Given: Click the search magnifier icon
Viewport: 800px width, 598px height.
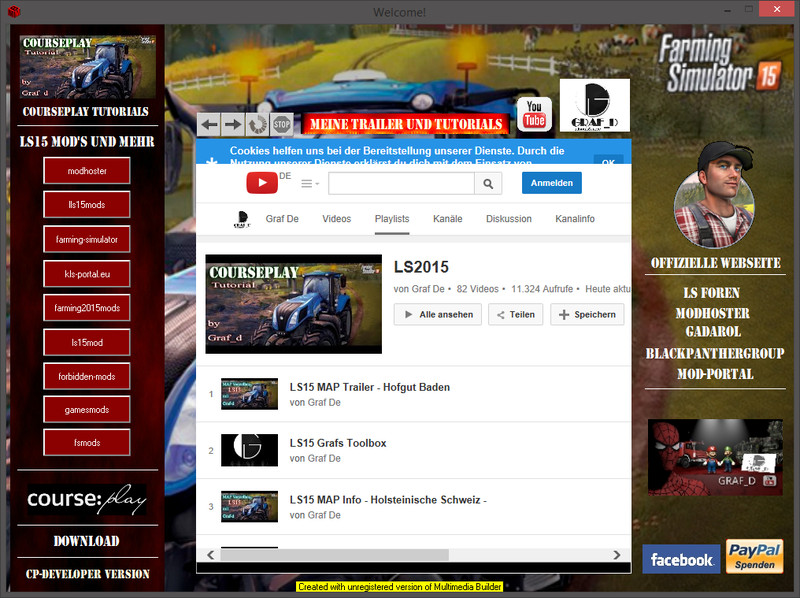Looking at the screenshot, I should pyautogui.click(x=488, y=183).
